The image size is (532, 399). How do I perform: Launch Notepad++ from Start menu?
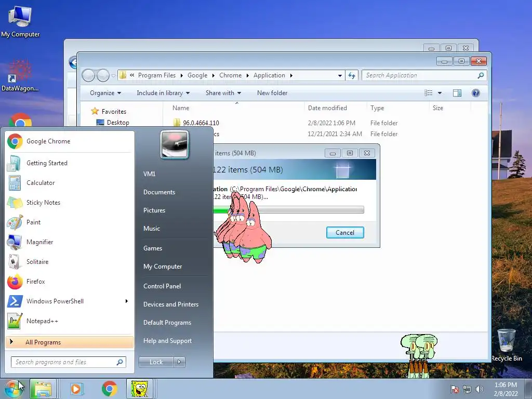click(x=69, y=321)
